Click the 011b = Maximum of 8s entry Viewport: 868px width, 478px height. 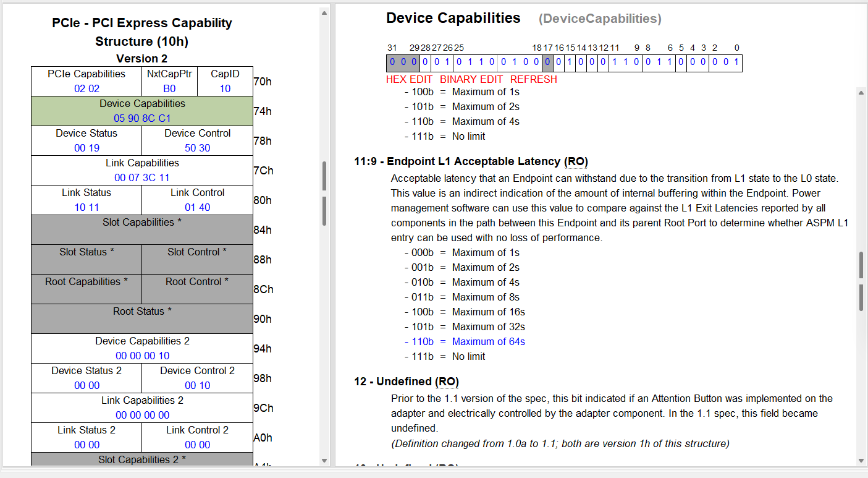pyautogui.click(x=462, y=297)
